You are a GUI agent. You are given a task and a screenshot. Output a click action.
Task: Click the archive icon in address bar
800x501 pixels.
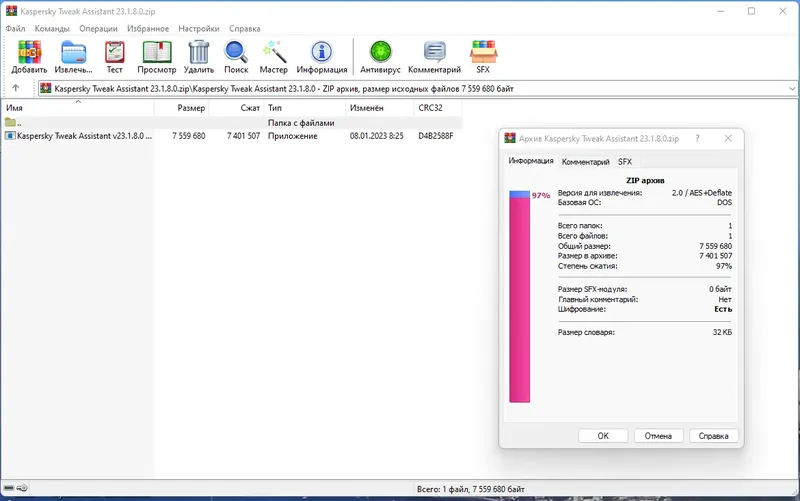click(46, 88)
